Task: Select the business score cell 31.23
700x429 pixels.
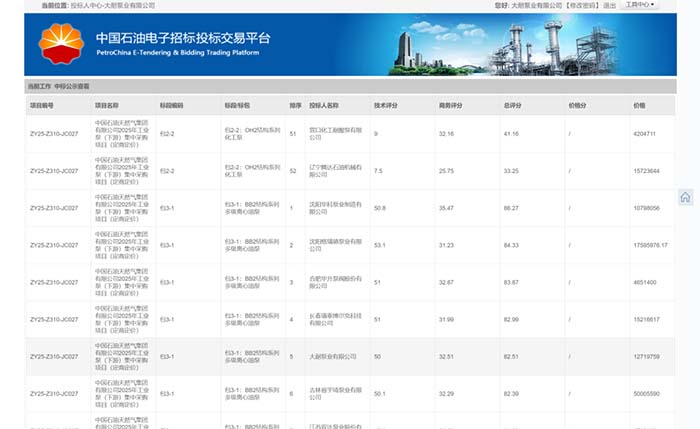Action: (446, 245)
